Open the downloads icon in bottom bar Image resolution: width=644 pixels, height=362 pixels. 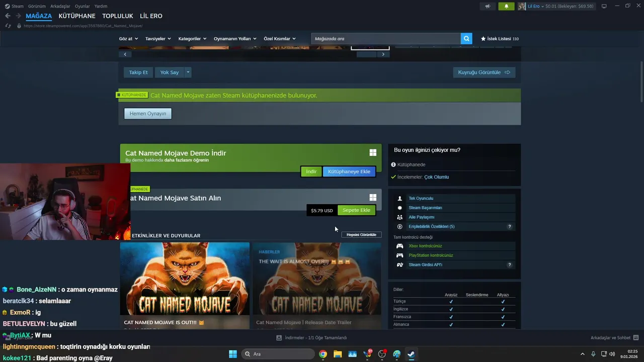pyautogui.click(x=279, y=338)
